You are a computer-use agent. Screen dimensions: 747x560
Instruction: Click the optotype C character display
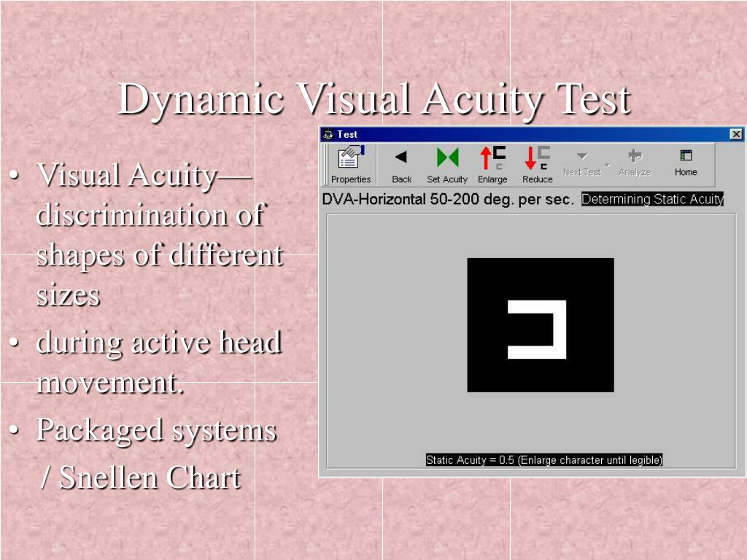[x=541, y=325]
